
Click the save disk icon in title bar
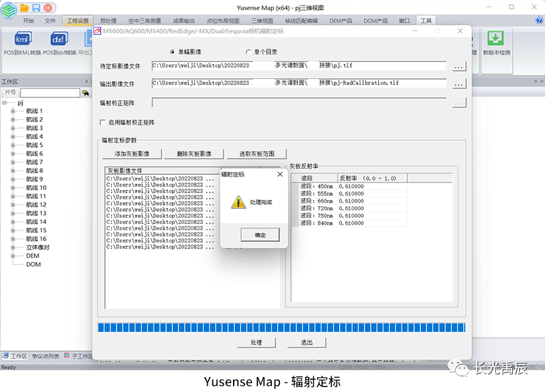coord(37,7)
